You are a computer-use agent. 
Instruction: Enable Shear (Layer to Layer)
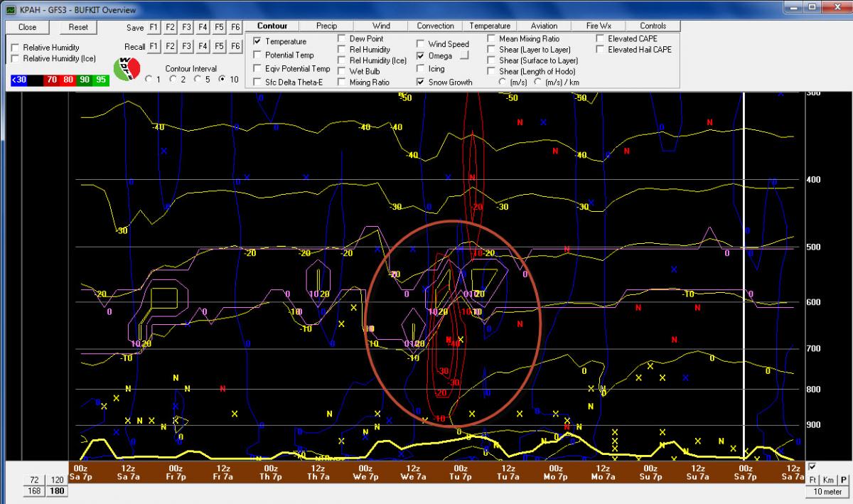pos(492,50)
